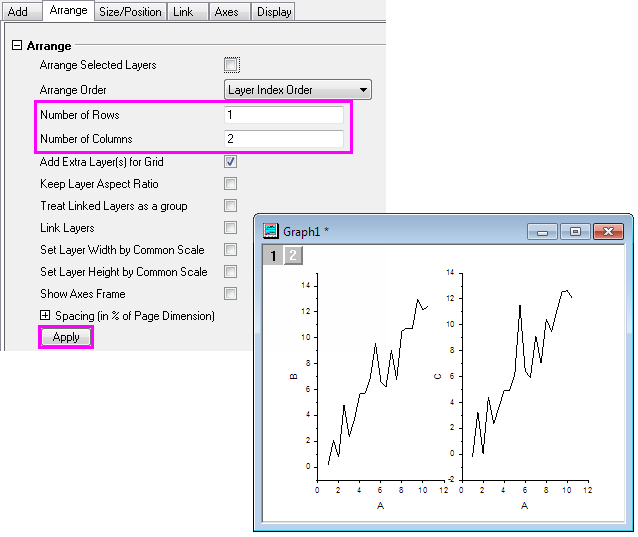Uncheck Add Extra Layer(s) for Grid
The image size is (638, 537).
231,161
